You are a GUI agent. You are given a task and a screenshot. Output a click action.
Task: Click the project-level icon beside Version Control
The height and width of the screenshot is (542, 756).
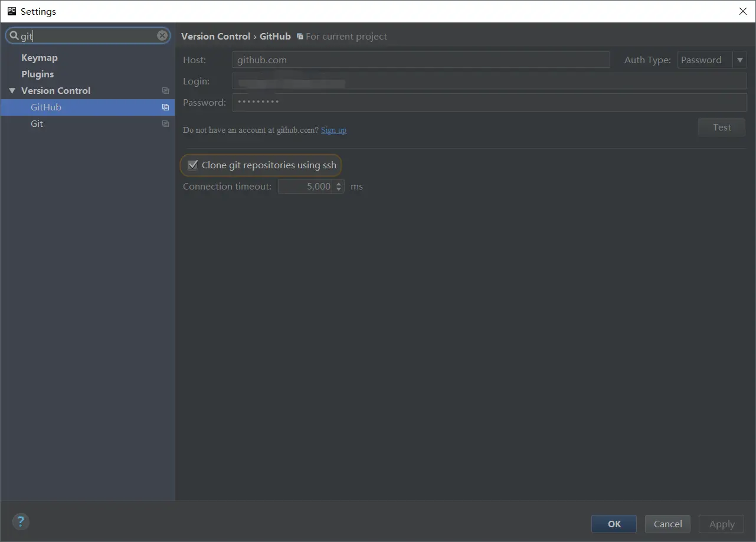165,90
